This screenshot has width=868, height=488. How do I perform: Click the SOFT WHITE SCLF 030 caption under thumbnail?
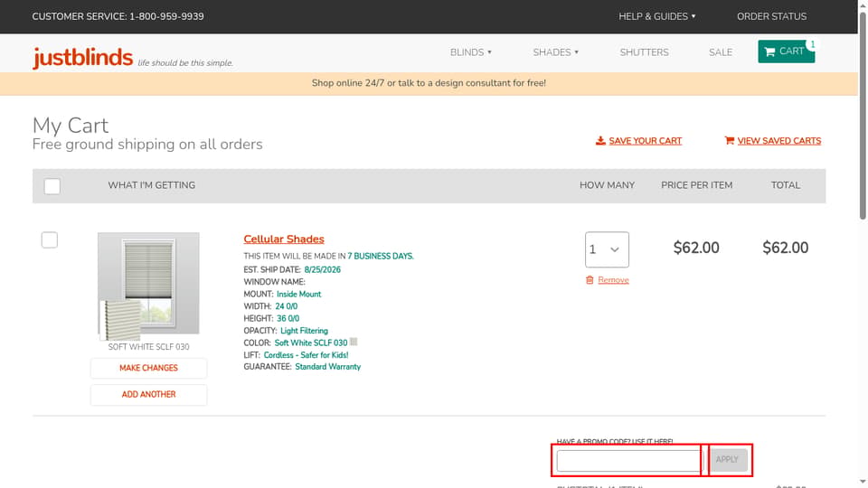tap(148, 346)
